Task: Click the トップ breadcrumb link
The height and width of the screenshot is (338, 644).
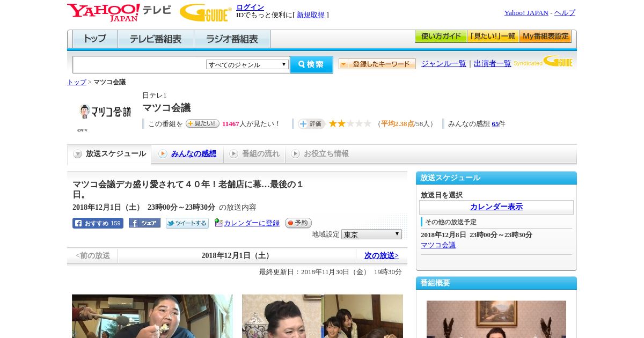Action: pyautogui.click(x=77, y=82)
